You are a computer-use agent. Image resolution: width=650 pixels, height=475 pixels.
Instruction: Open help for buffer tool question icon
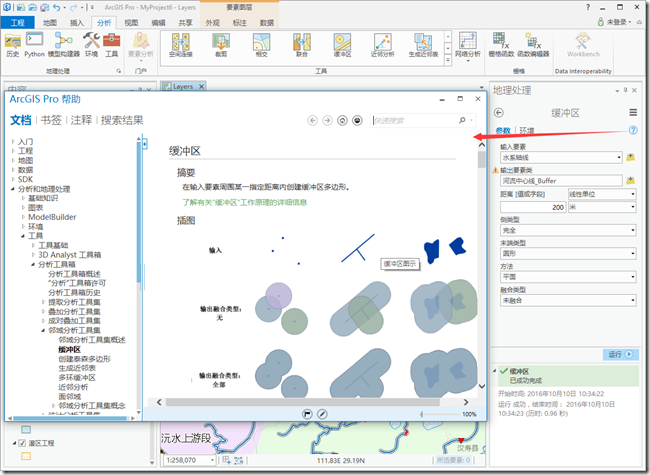coord(633,130)
